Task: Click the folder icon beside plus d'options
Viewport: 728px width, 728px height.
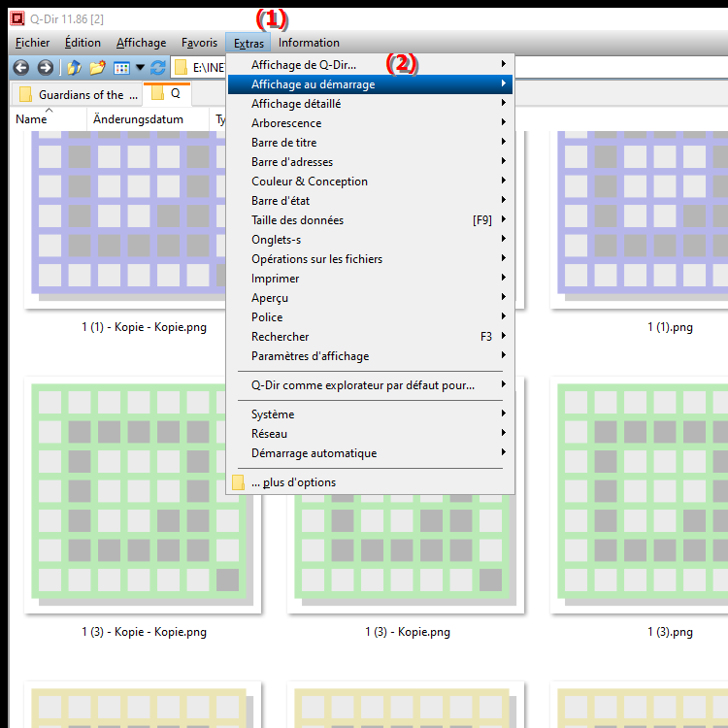Action: [239, 482]
